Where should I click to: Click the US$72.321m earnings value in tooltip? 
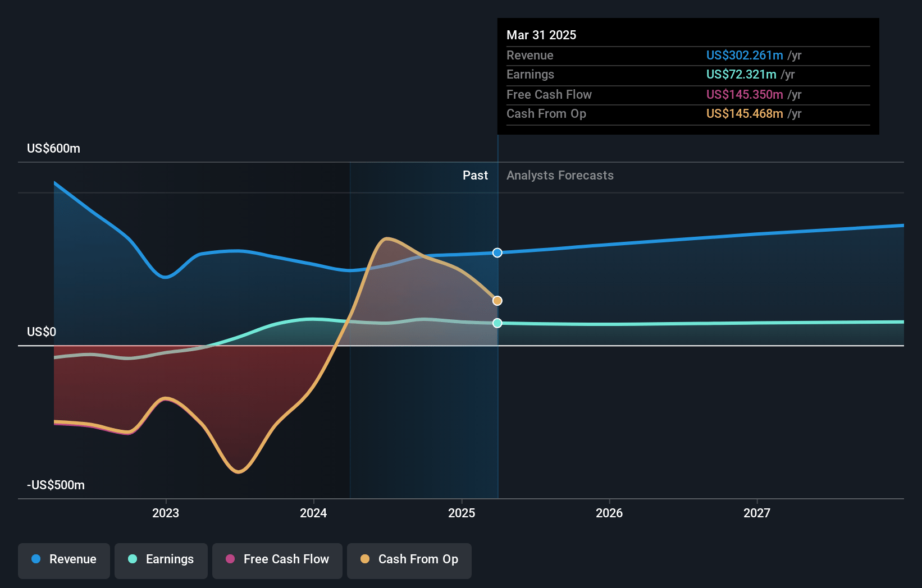pyautogui.click(x=741, y=74)
